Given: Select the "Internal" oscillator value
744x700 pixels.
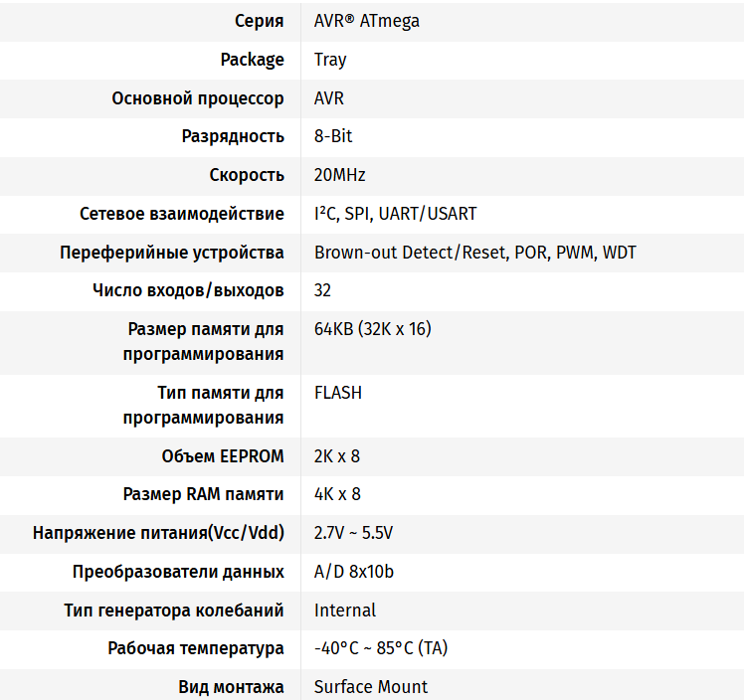Looking at the screenshot, I should pyautogui.click(x=345, y=611).
